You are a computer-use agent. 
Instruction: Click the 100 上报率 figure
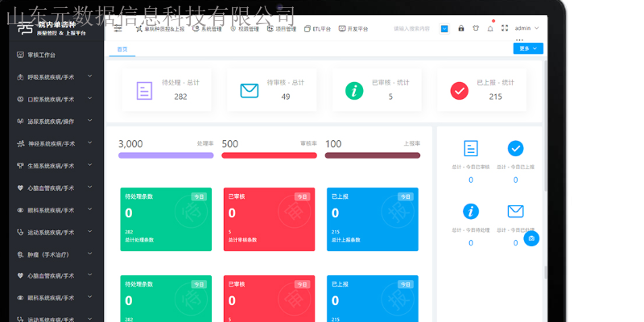pyautogui.click(x=333, y=144)
